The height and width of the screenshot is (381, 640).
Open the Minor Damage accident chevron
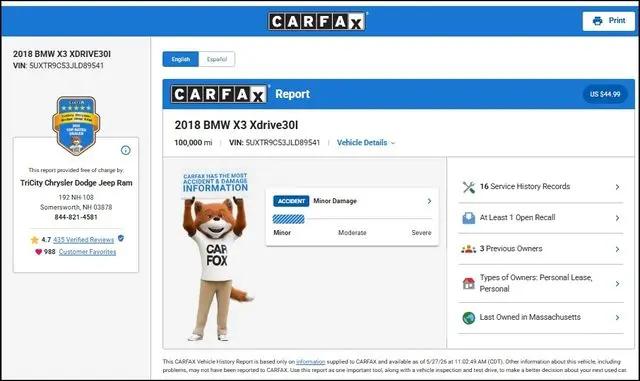click(x=429, y=201)
